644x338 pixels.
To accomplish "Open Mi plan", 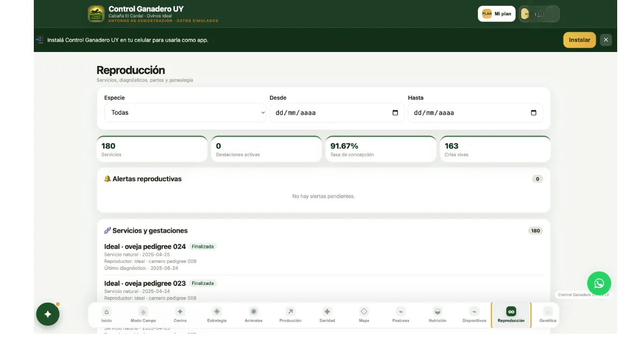I will tap(497, 14).
